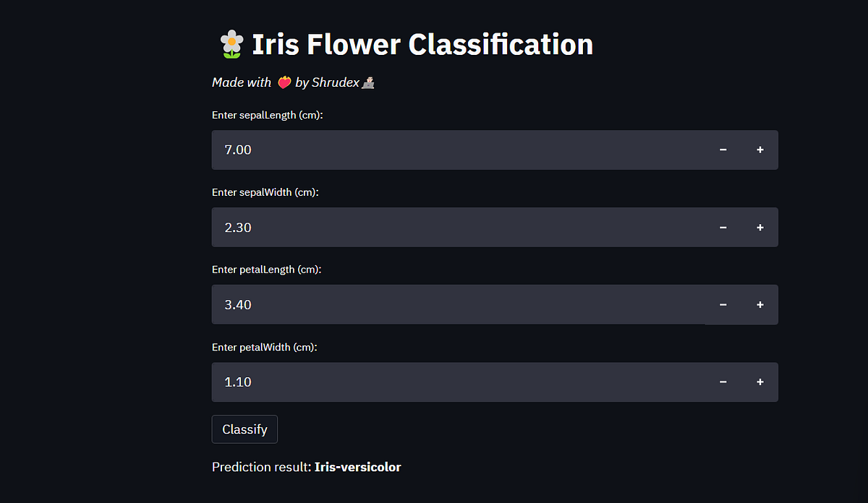Click the Enter sepalLength (cm) label

coord(267,115)
